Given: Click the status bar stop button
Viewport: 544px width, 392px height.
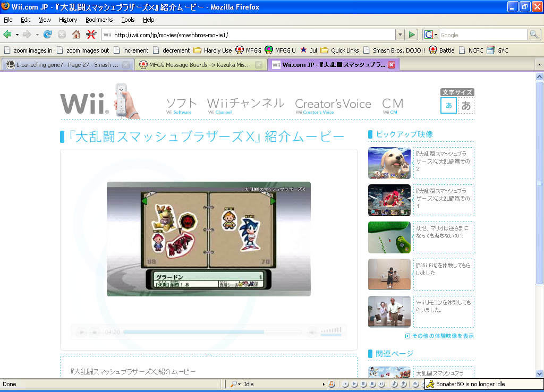Looking at the screenshot, I should click(372, 384).
